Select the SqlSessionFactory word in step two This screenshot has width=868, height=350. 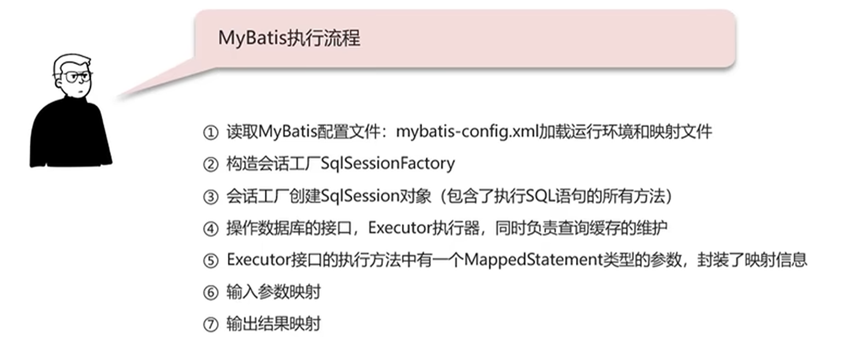click(x=387, y=164)
